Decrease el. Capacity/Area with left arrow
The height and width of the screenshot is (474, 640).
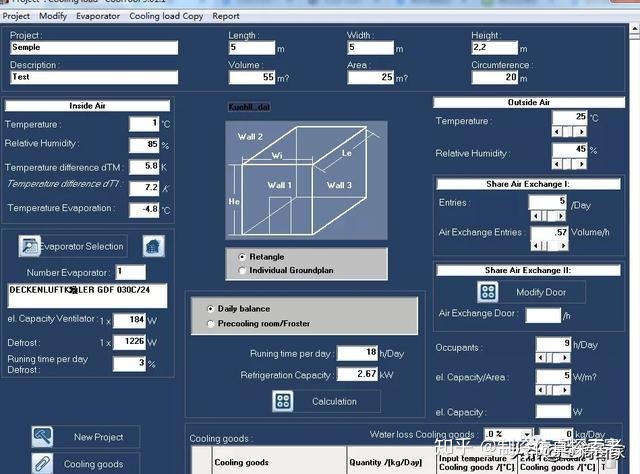coord(541,390)
